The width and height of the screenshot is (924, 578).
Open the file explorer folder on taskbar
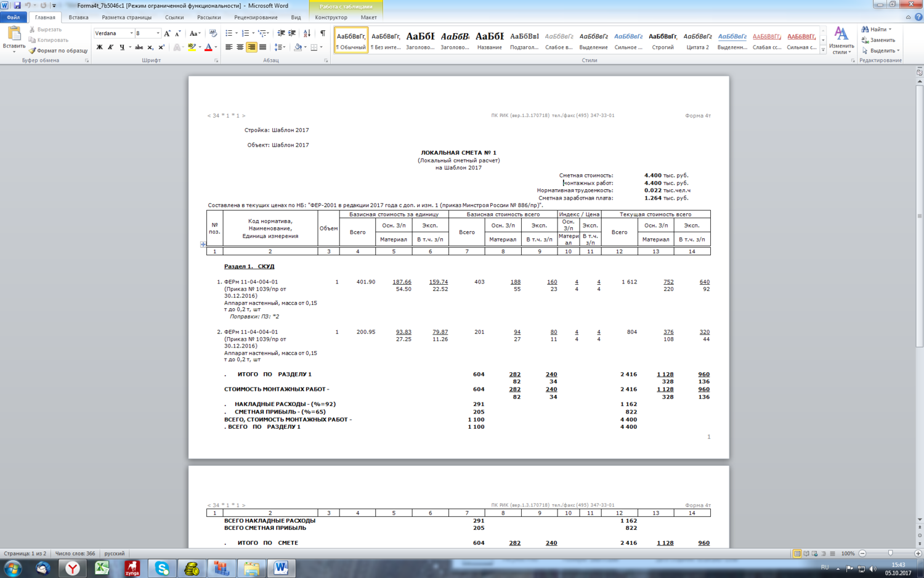251,568
